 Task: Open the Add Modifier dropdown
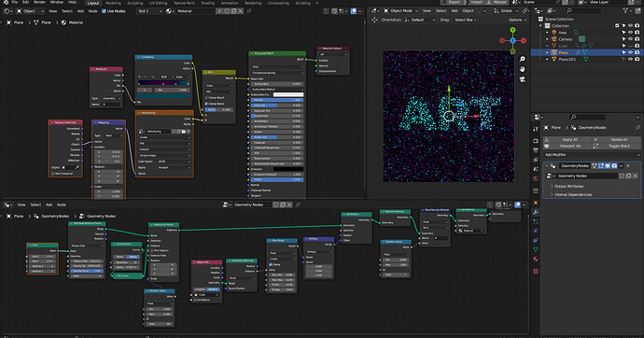(x=592, y=155)
